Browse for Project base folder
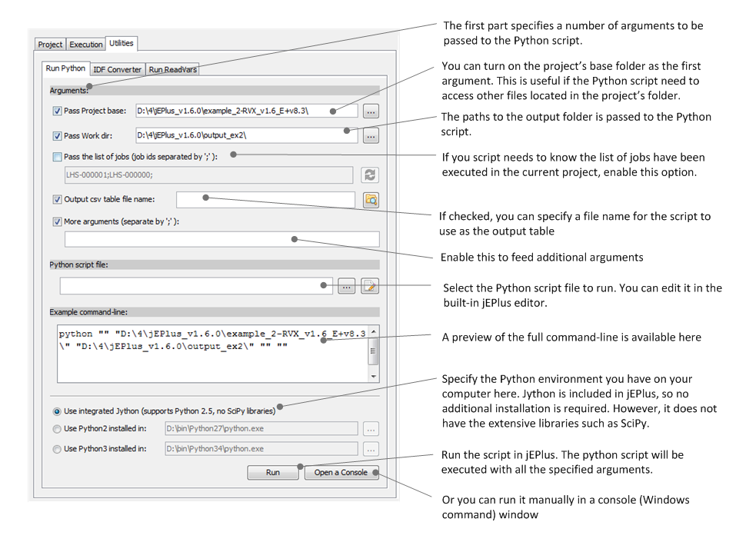Image resolution: width=756 pixels, height=552 pixels. tap(370, 111)
